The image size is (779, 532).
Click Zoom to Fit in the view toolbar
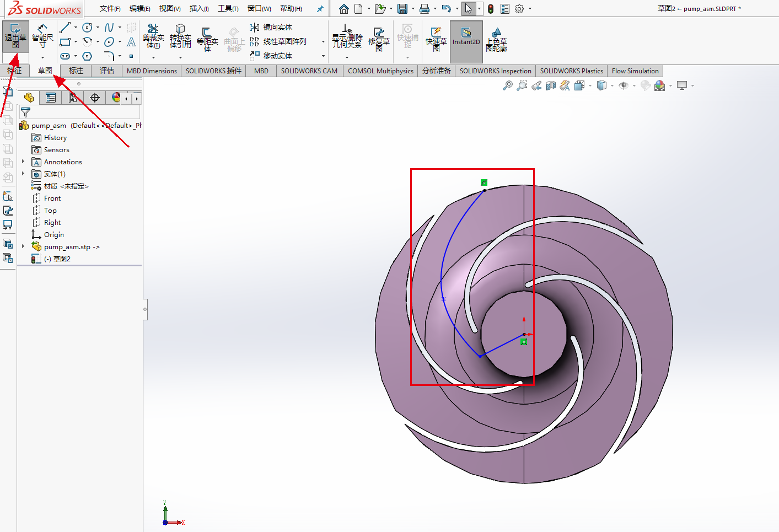pyautogui.click(x=507, y=85)
